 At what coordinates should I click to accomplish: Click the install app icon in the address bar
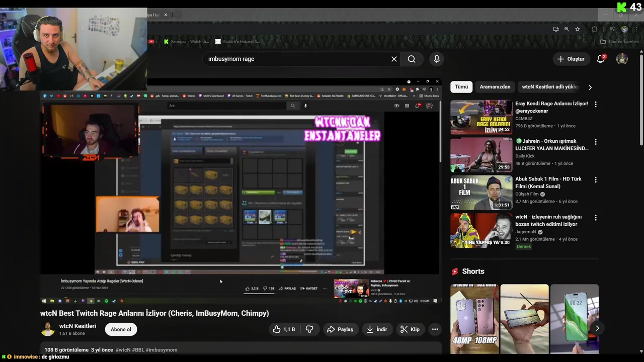pos(556,29)
